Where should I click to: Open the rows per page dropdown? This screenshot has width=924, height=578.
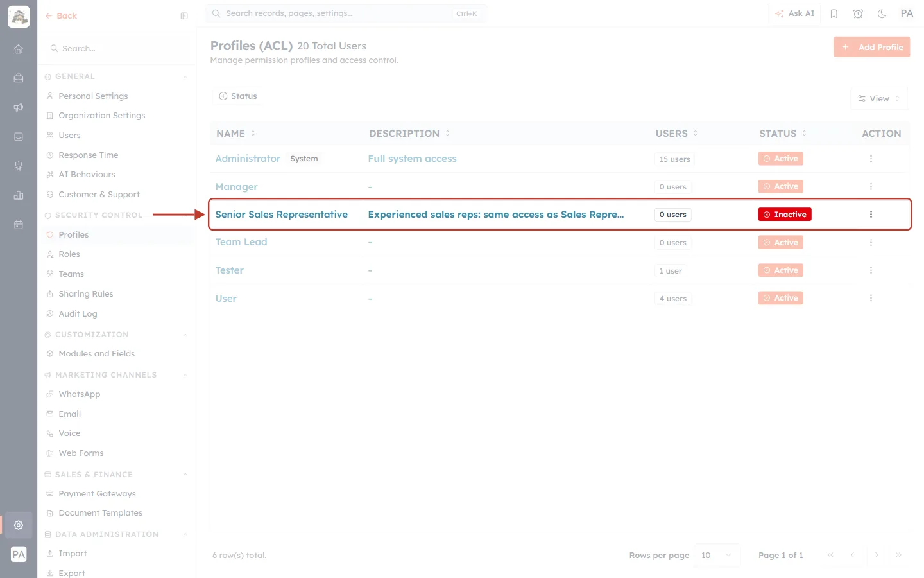(718, 556)
